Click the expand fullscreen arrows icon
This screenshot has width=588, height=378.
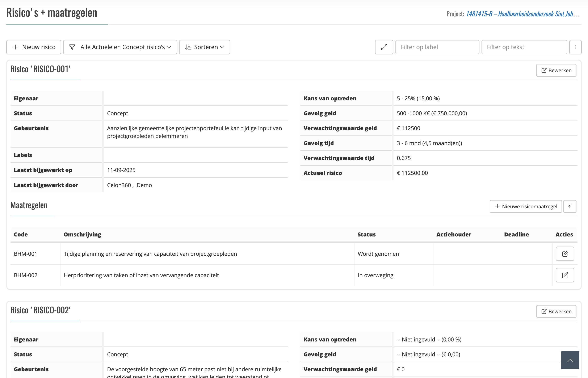(384, 47)
